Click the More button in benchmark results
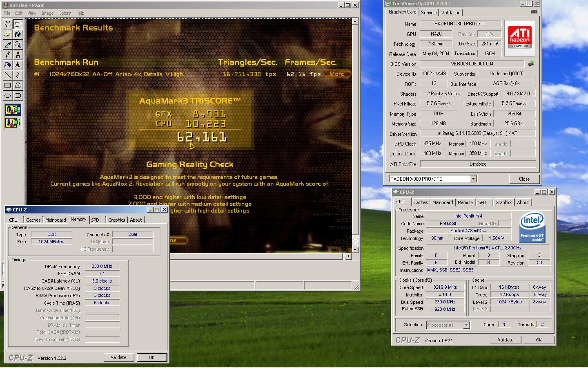Image resolution: width=588 pixels, height=368 pixels. pos(337,74)
